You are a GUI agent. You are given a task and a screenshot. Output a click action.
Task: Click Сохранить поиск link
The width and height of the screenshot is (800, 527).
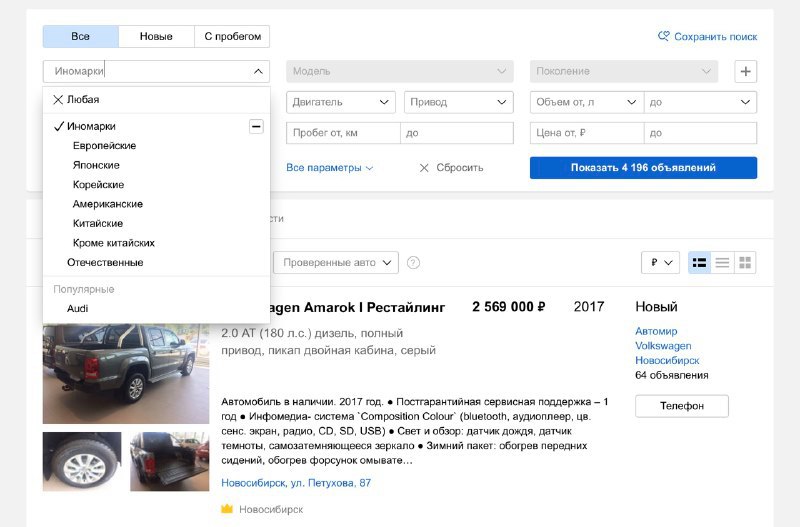(x=716, y=36)
